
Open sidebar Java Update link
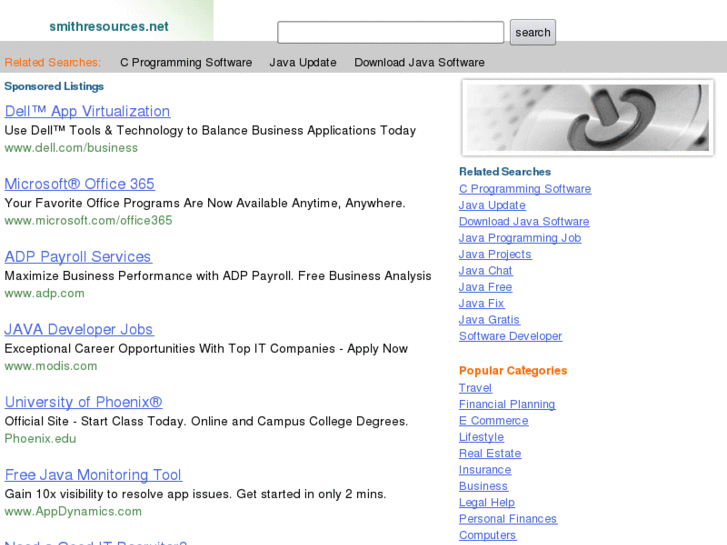click(492, 205)
